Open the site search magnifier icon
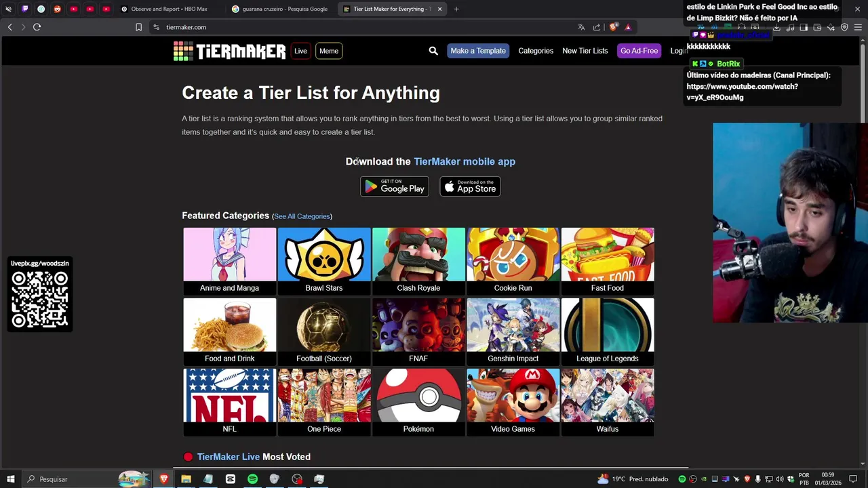The height and width of the screenshot is (488, 868). [x=433, y=51]
